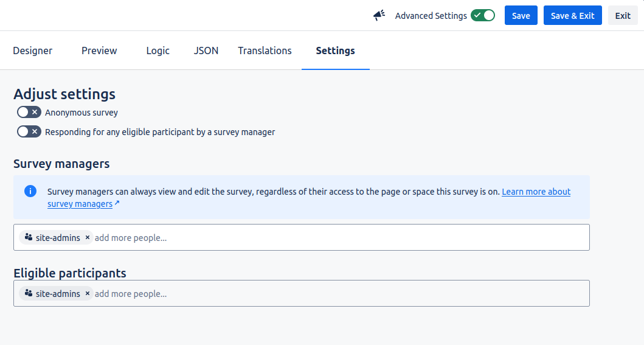Image resolution: width=644 pixels, height=345 pixels.
Task: Click group icon in Survey managers chip
Action: pos(29,238)
